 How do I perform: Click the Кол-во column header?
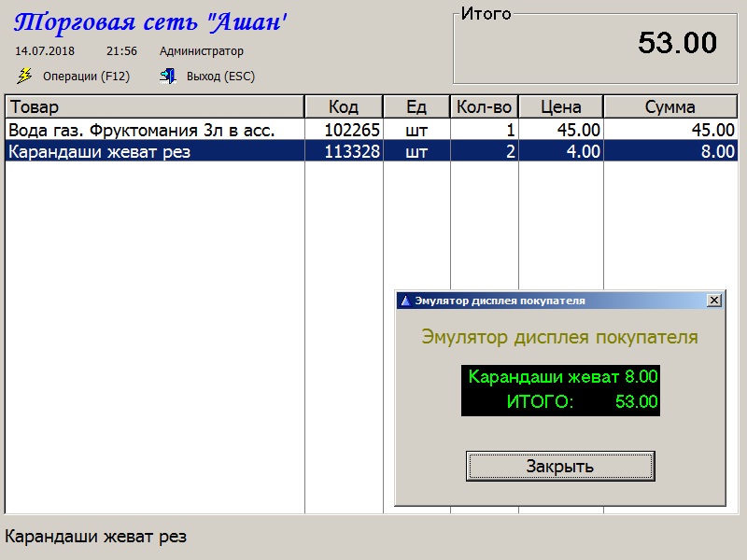[x=484, y=107]
